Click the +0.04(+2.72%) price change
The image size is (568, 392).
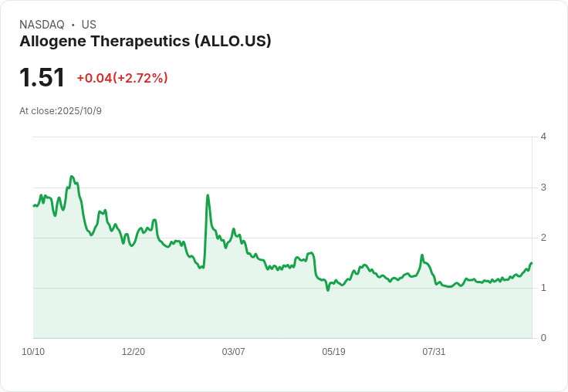(122, 78)
